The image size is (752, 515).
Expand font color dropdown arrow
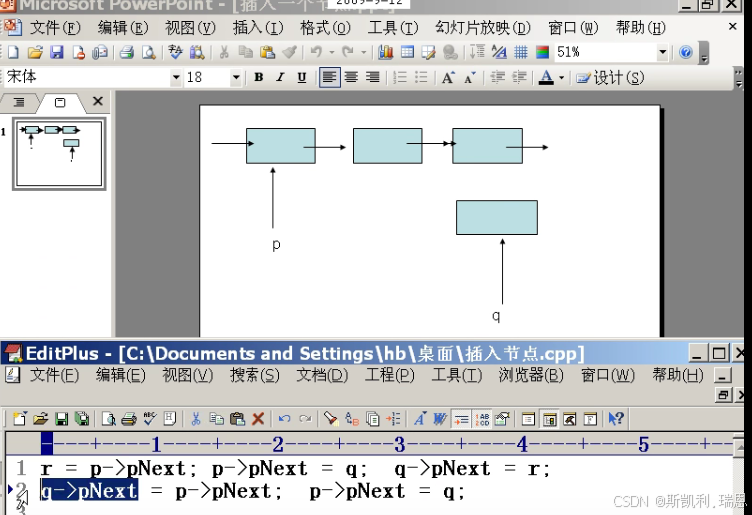click(561, 77)
